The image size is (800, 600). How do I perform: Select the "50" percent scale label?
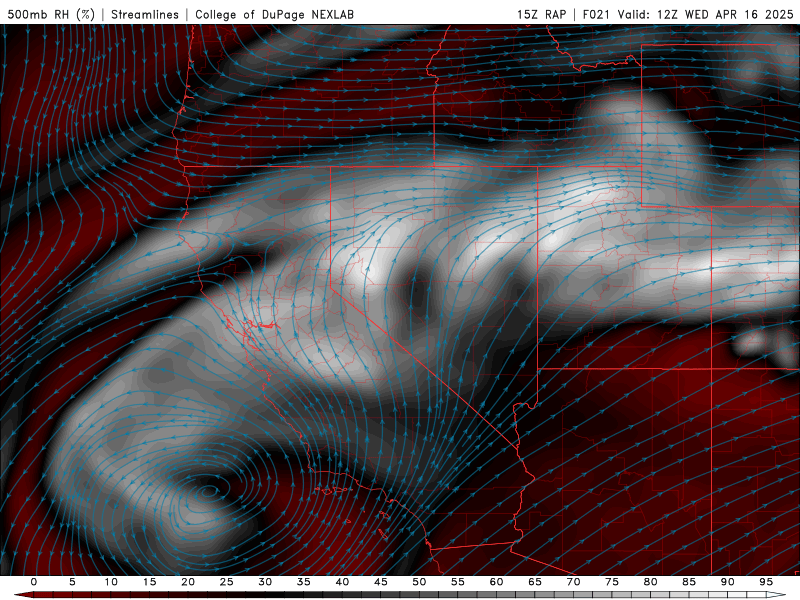[419, 582]
